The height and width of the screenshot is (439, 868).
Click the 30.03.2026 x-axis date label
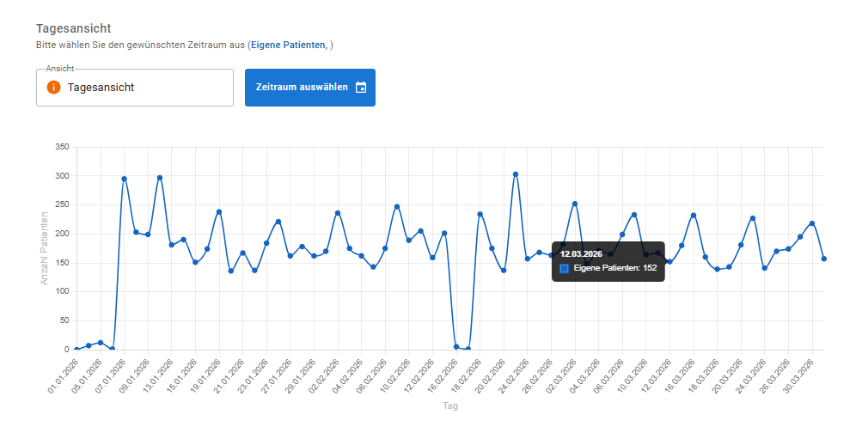click(x=798, y=375)
